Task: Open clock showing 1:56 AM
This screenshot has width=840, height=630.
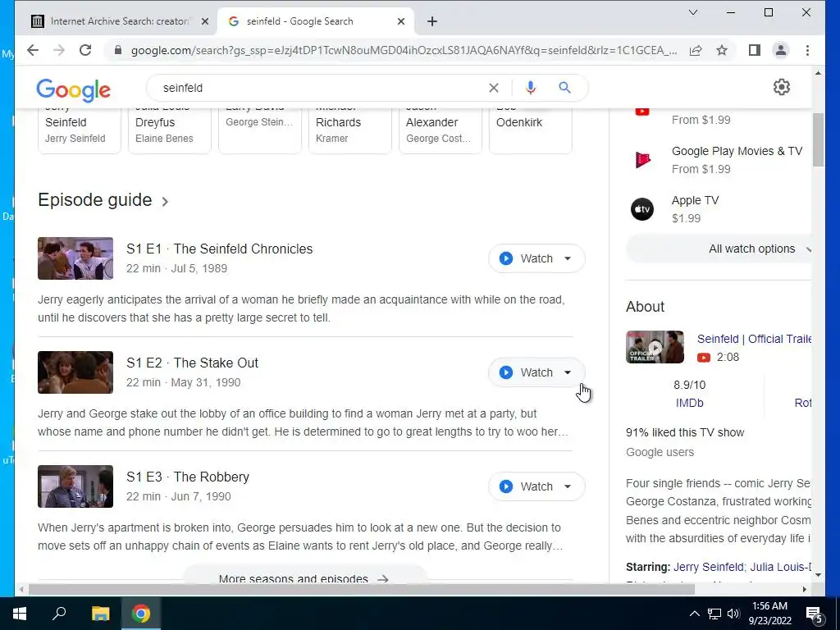Action: [x=769, y=614]
